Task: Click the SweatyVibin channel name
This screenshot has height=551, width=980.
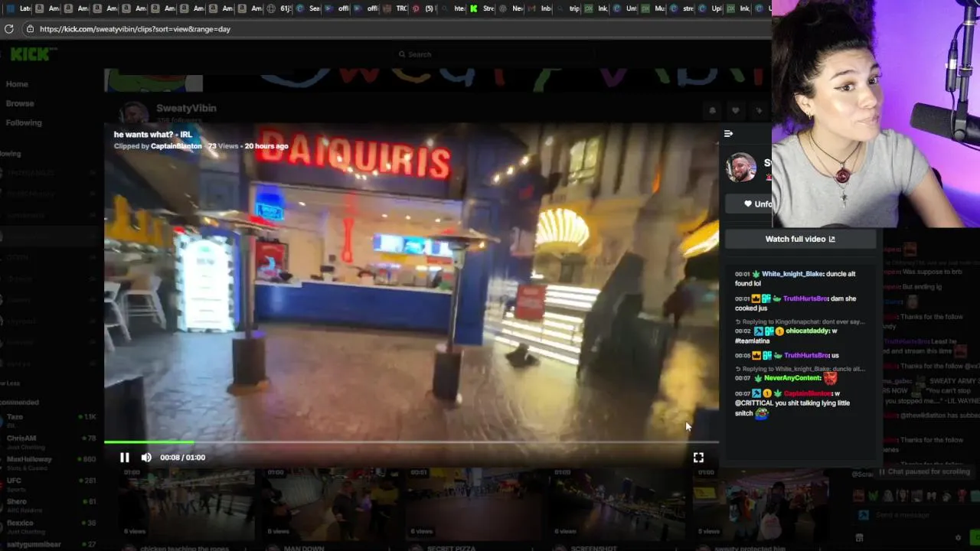Action: [186, 109]
